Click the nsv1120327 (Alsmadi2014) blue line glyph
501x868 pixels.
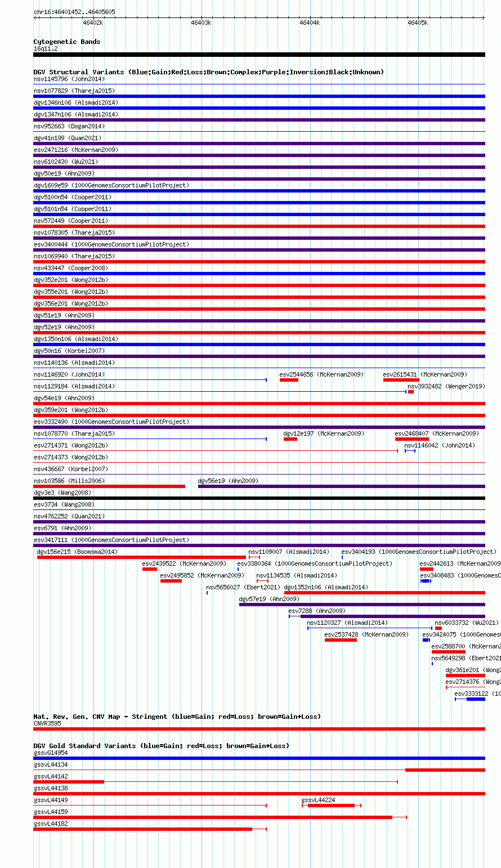[x=370, y=628]
